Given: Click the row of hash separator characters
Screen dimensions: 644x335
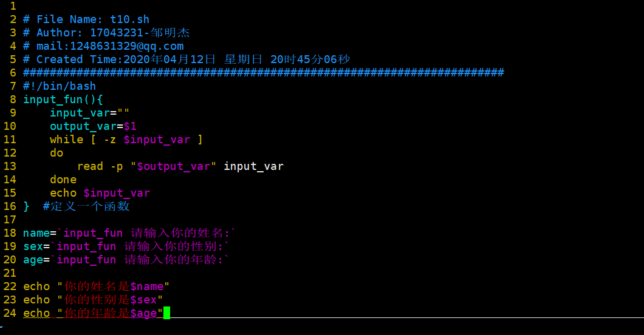Looking at the screenshot, I should (263, 73).
